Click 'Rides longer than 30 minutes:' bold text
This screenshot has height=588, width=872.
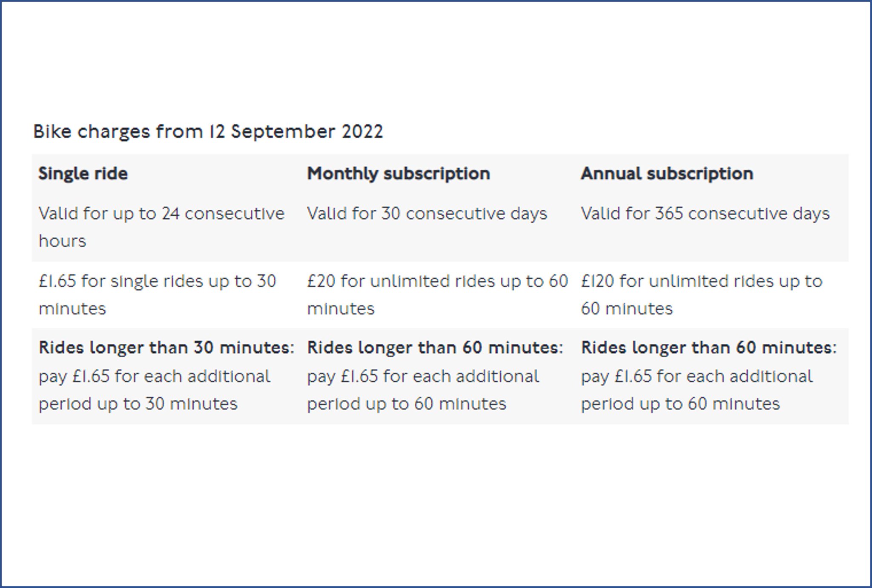pyautogui.click(x=166, y=348)
